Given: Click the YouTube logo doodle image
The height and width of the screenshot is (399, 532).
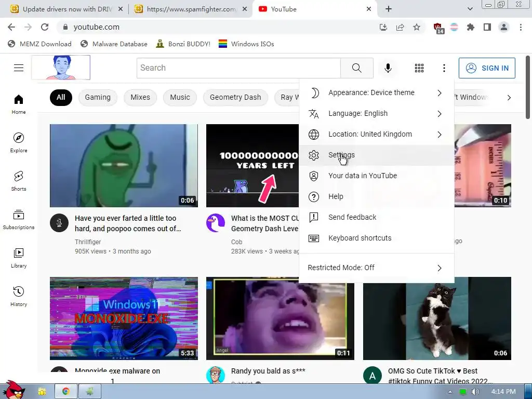Looking at the screenshot, I should pos(61,68).
